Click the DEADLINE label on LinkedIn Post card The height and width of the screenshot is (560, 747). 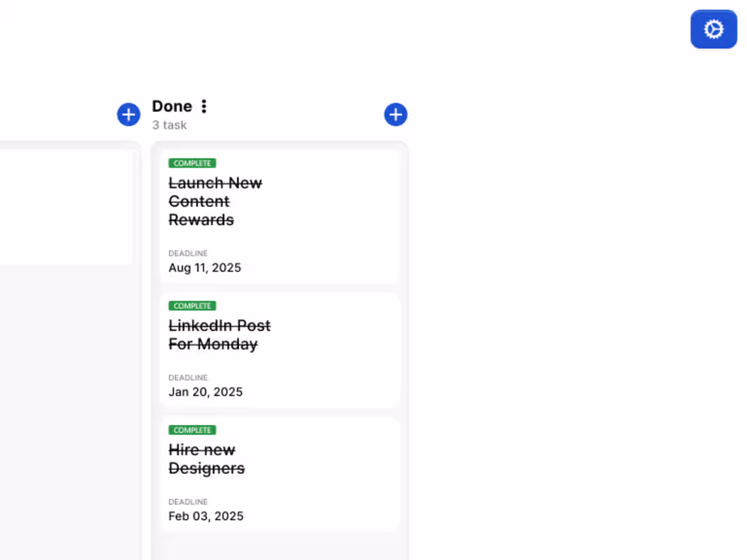[188, 377]
